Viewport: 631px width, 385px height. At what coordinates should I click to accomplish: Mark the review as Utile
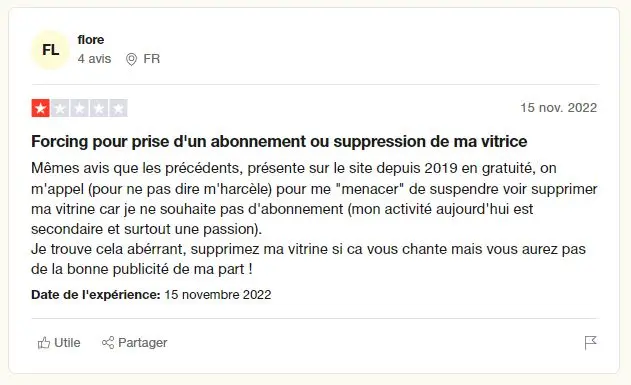point(59,343)
